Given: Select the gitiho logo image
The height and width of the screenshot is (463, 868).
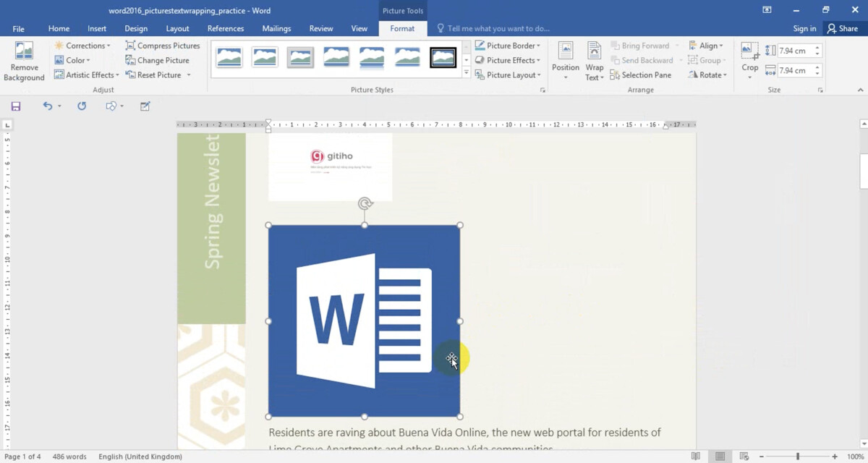Looking at the screenshot, I should tap(331, 167).
